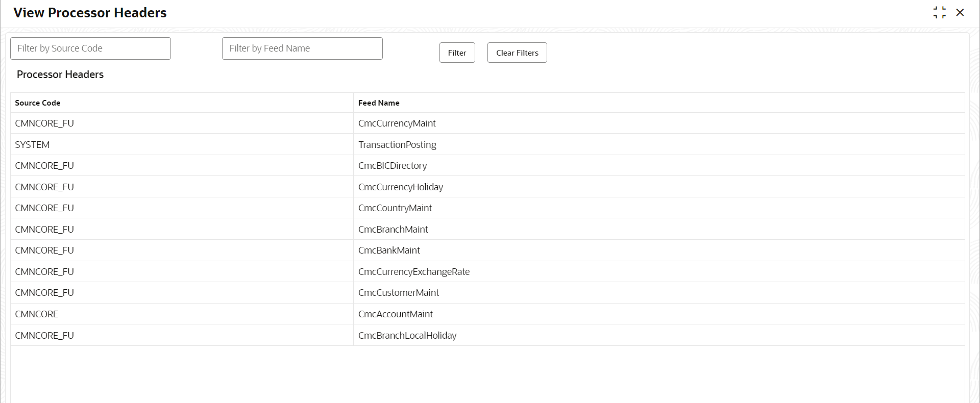This screenshot has width=980, height=403.
Task: Click CMNCORE_FU in the CmcCurrencyMaint row
Action: pyautogui.click(x=44, y=123)
